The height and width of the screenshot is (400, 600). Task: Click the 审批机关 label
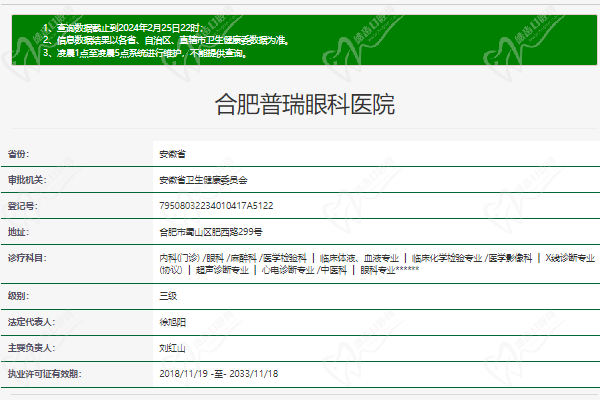pyautogui.click(x=27, y=180)
